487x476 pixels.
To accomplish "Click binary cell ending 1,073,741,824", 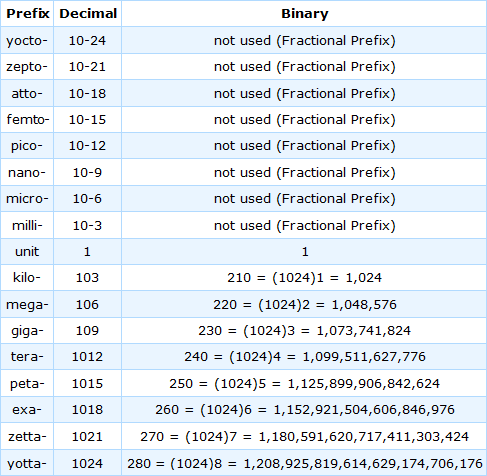I will point(304,331).
